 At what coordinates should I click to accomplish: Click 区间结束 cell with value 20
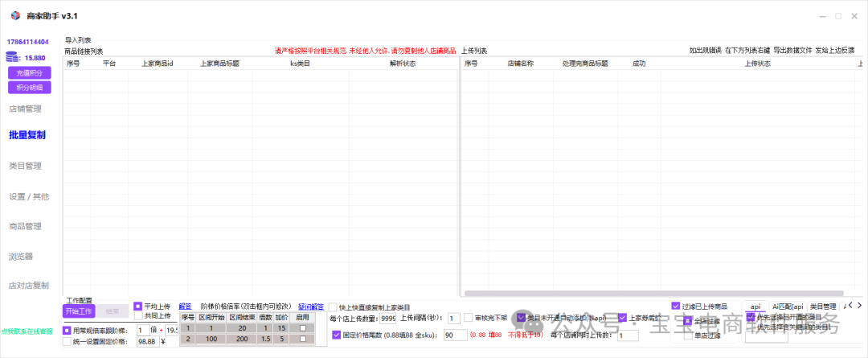pos(243,328)
